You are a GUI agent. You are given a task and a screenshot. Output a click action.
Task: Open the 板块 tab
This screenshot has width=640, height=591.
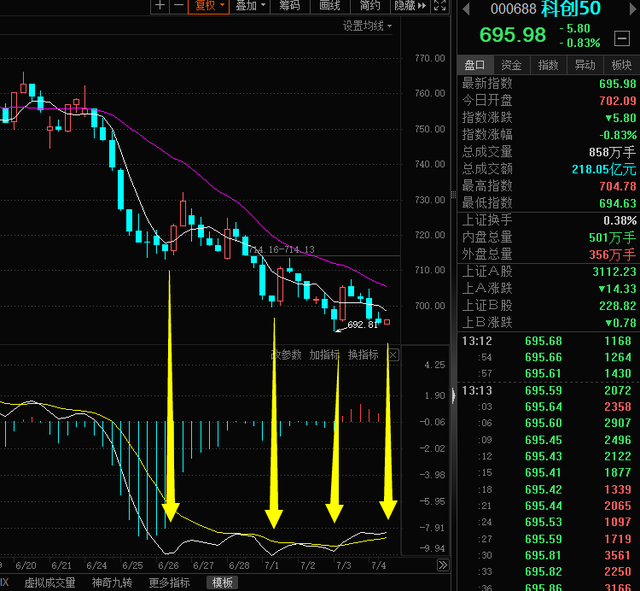(x=622, y=65)
